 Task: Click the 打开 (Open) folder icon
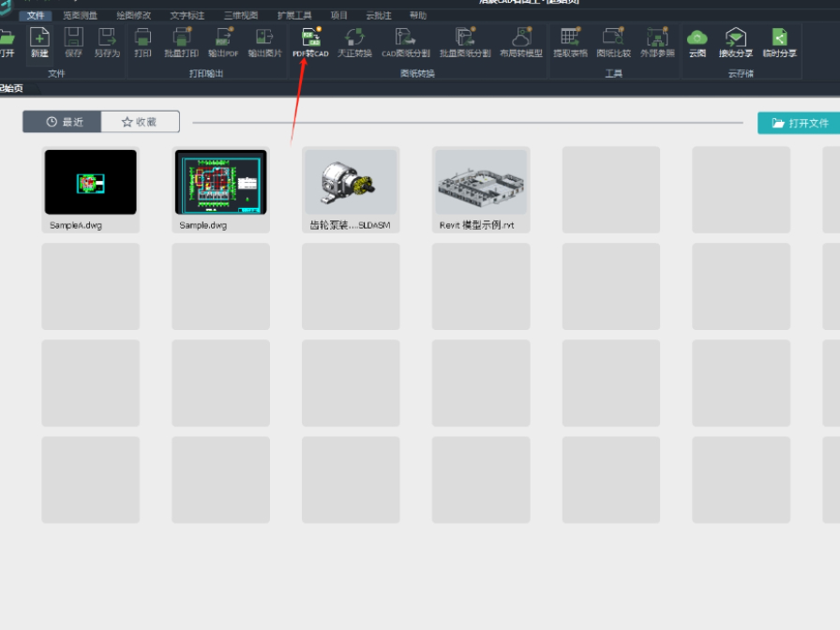point(7,38)
